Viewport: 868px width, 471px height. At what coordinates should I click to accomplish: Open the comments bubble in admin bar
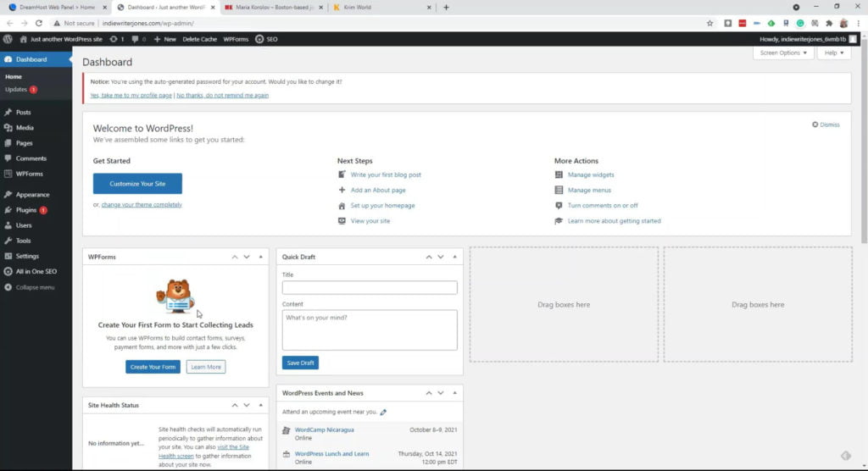point(138,39)
